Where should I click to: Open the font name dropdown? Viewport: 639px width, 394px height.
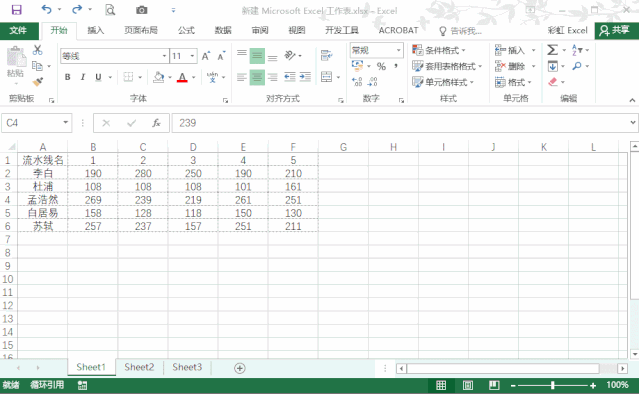(164, 56)
